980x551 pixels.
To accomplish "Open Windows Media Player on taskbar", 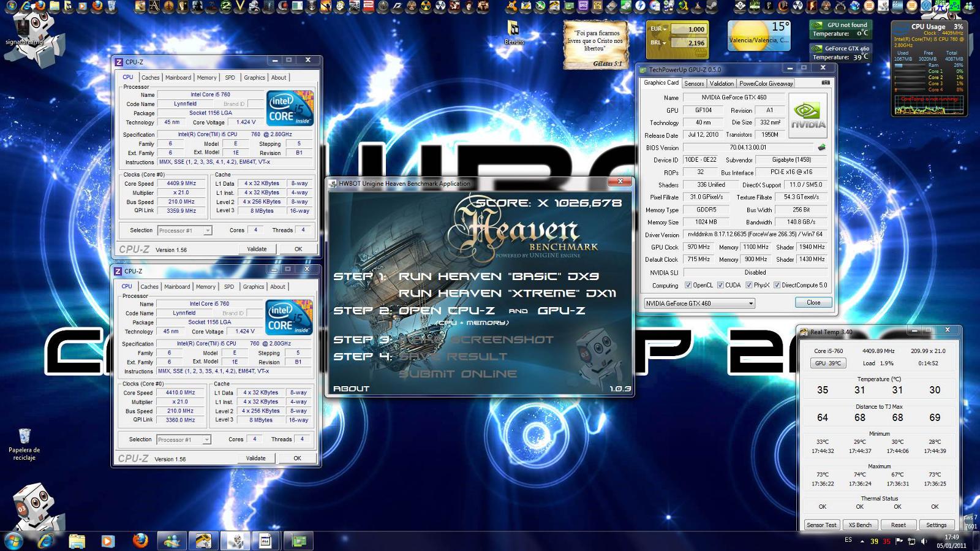I will tap(108, 541).
